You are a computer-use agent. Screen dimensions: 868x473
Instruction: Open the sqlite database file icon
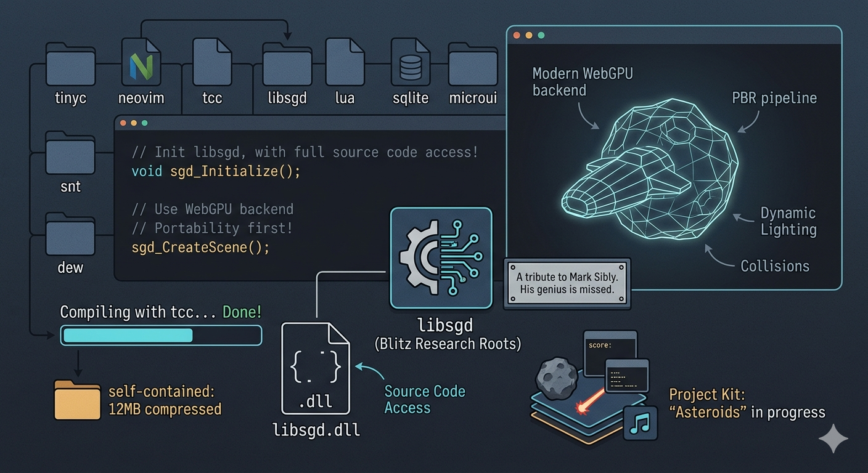click(411, 63)
